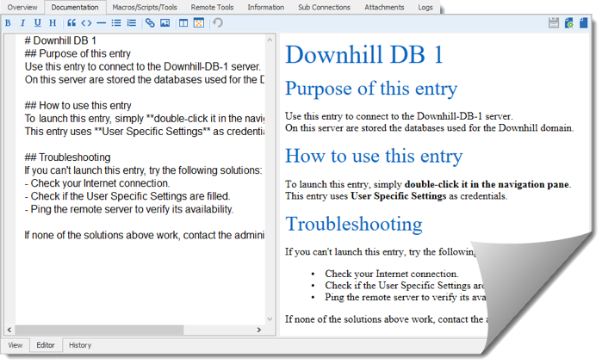Switch to the Attachments tab
The height and width of the screenshot is (364, 602).
[x=384, y=7]
